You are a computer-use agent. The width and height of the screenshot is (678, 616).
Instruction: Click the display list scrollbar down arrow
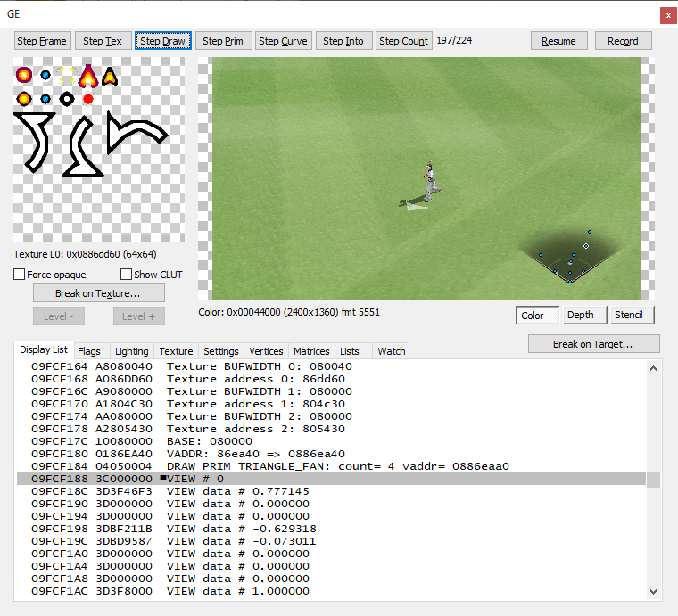pyautogui.click(x=653, y=591)
